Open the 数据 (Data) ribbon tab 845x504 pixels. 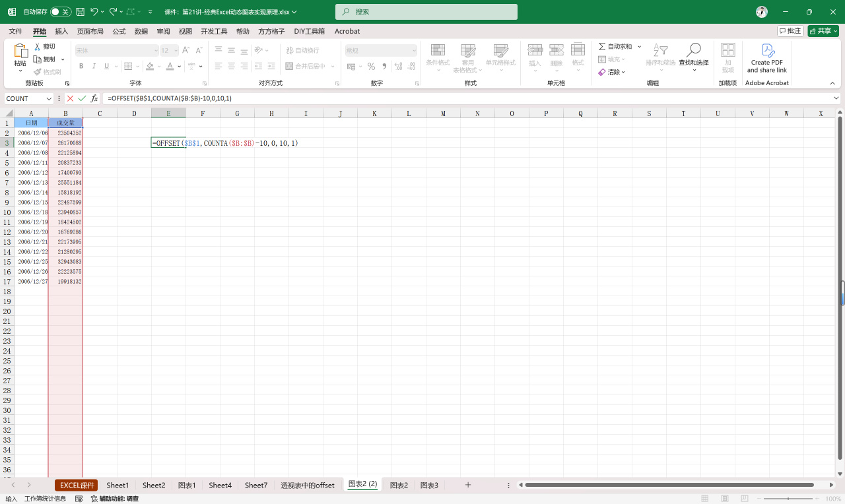point(141,31)
